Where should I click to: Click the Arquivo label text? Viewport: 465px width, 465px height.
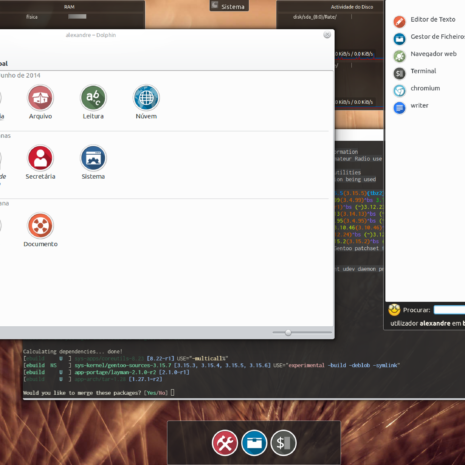pos(40,116)
